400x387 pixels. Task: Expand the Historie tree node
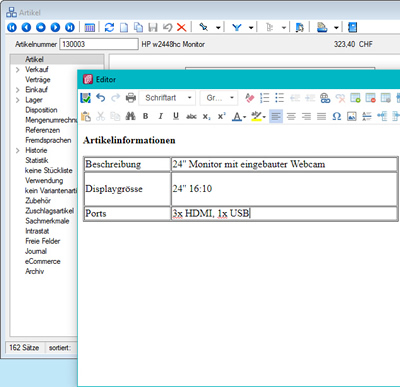[x=18, y=150]
